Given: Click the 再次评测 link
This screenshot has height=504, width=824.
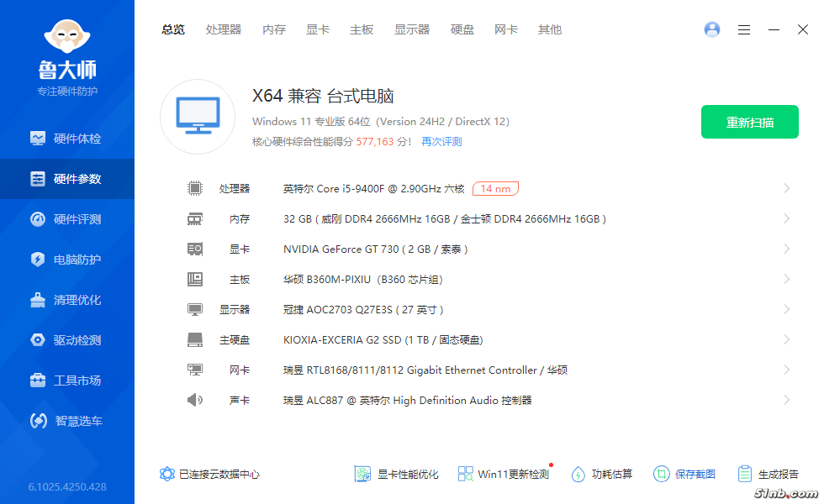Looking at the screenshot, I should tap(441, 142).
